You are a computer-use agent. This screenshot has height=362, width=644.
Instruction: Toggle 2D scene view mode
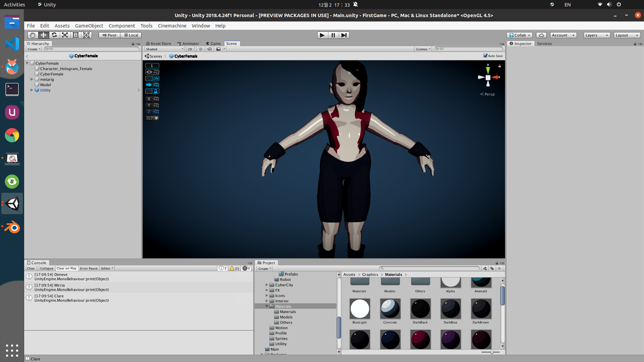click(x=190, y=49)
